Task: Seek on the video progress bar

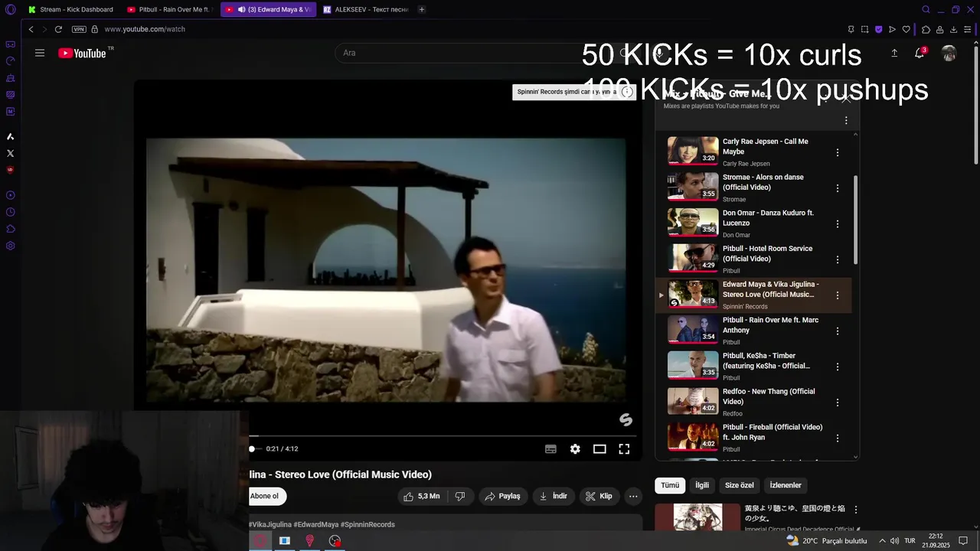Action: coord(444,435)
